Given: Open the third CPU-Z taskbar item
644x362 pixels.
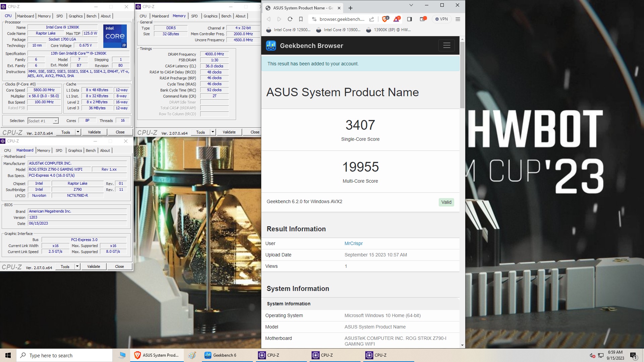Looking at the screenshot, I should pyautogui.click(x=388, y=355).
